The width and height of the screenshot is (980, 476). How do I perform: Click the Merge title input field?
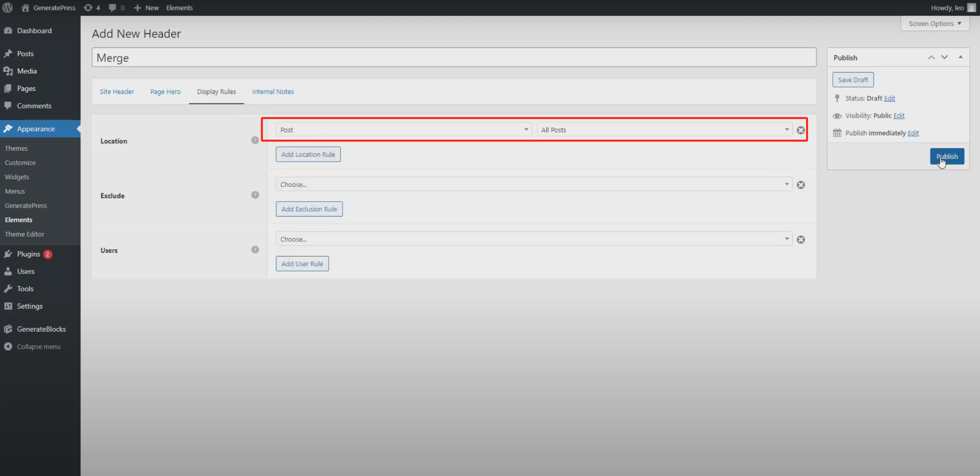454,58
